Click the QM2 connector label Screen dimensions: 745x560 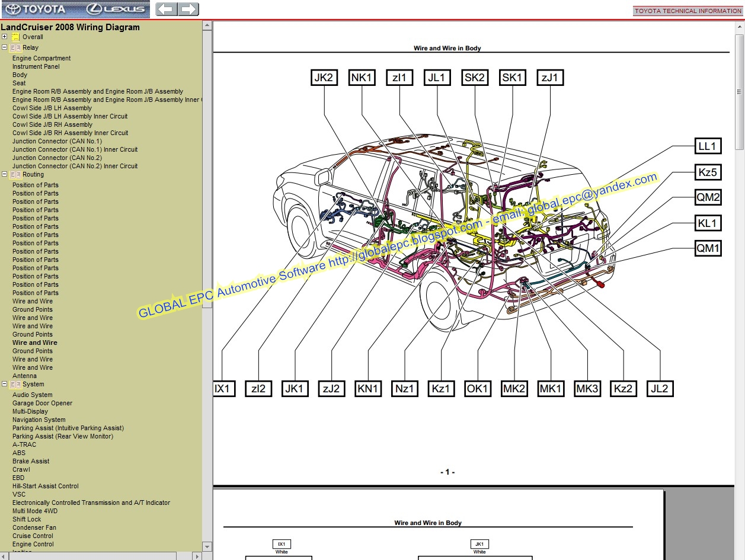[x=708, y=197]
